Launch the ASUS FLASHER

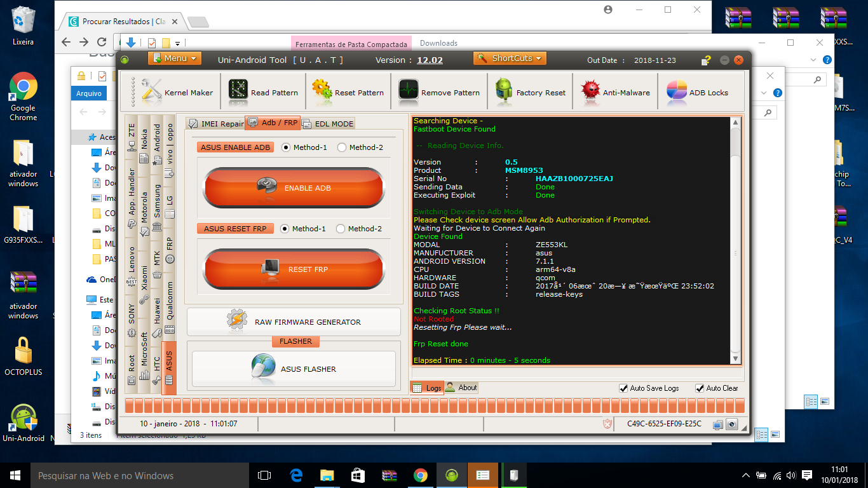point(294,369)
